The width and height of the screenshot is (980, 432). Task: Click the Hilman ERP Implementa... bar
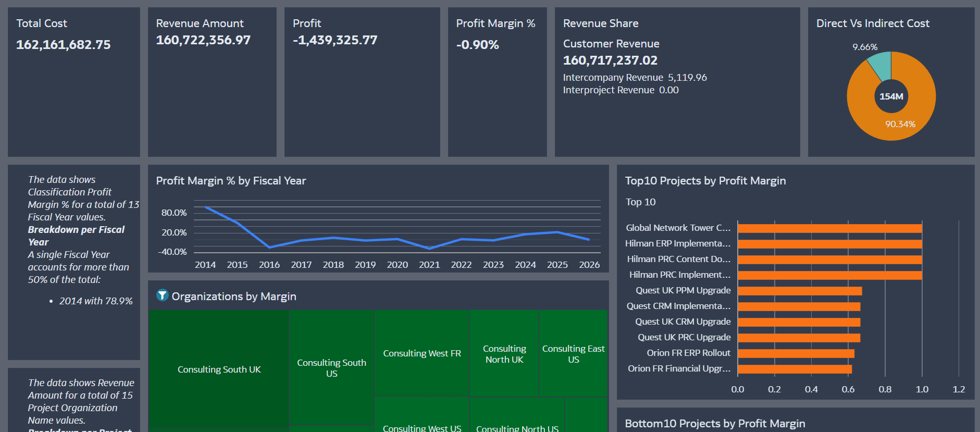click(829, 244)
